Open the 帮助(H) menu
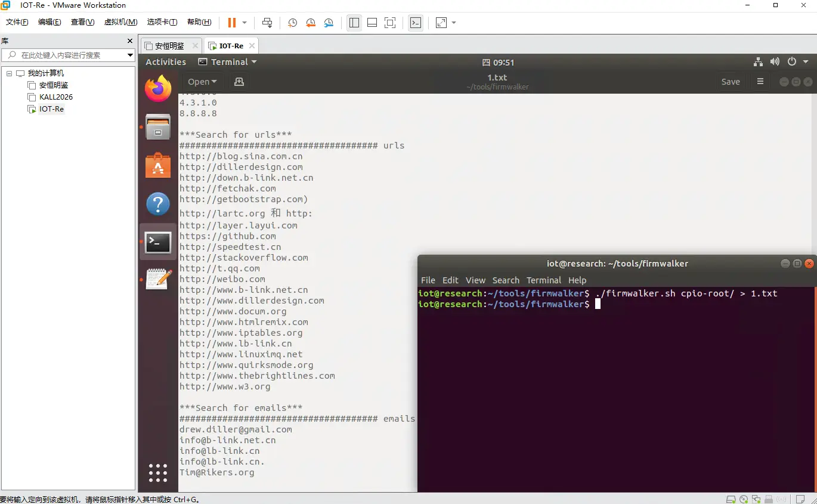The width and height of the screenshot is (817, 504). pos(199,22)
